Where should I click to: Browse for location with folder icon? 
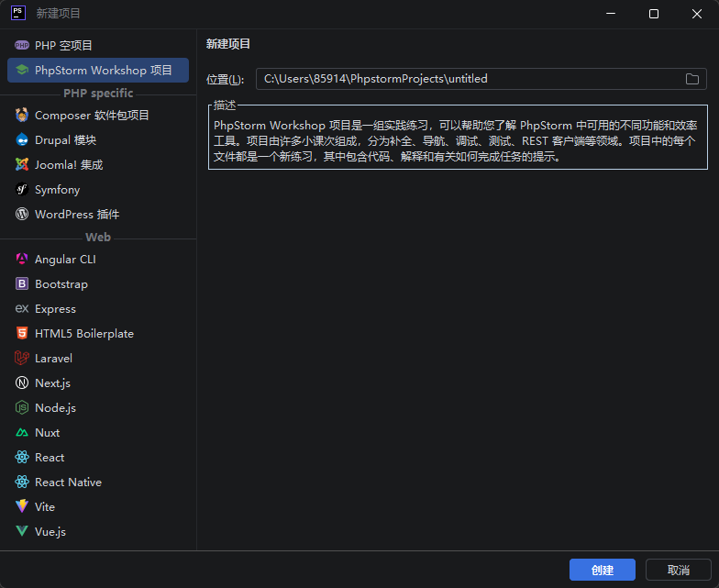click(691, 79)
